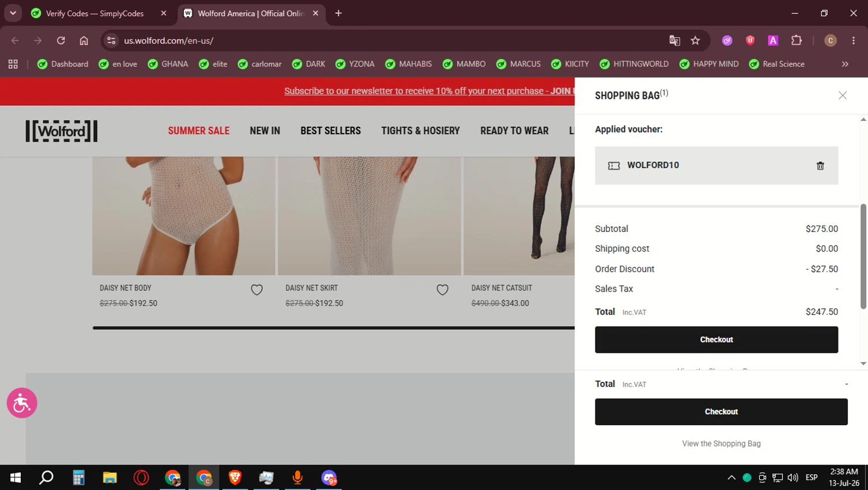Viewport: 868px width, 490px height.
Task: Open the browser home page
Action: pos(84,40)
